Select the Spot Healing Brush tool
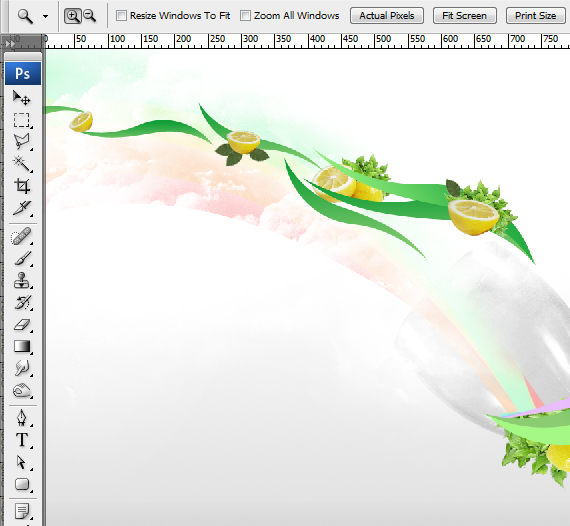Screen dimensions: 570x526 coord(21,236)
